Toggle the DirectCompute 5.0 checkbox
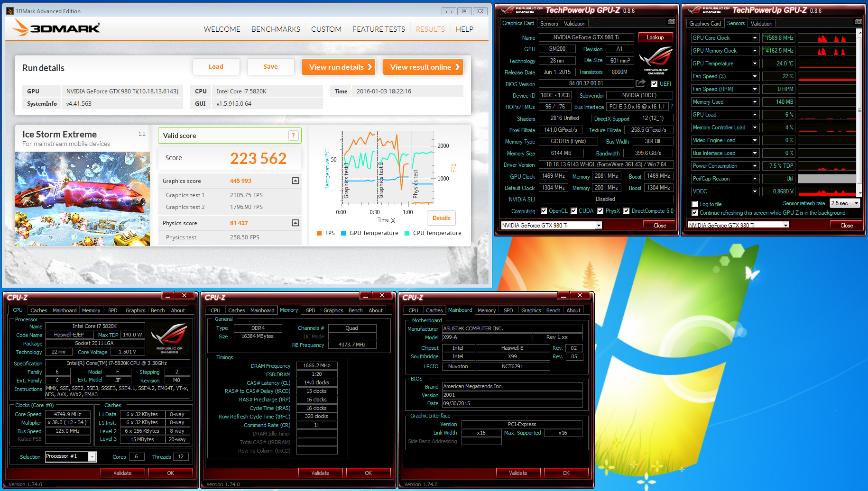 [x=627, y=211]
